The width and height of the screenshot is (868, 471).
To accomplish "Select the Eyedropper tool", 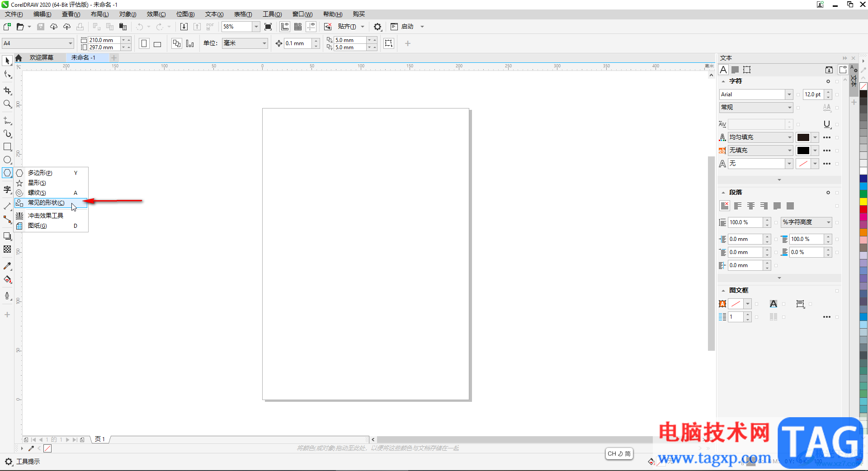I will (x=7, y=266).
